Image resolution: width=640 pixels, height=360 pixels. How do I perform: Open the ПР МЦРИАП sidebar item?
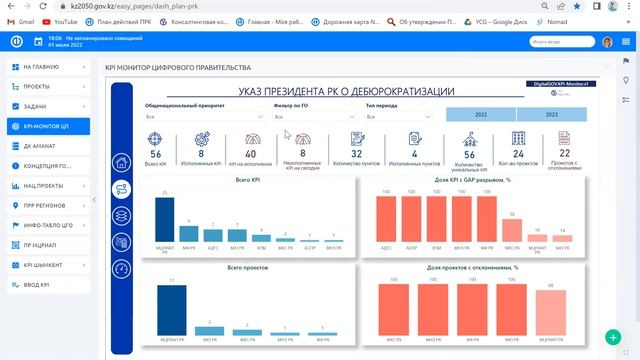pos(48,245)
